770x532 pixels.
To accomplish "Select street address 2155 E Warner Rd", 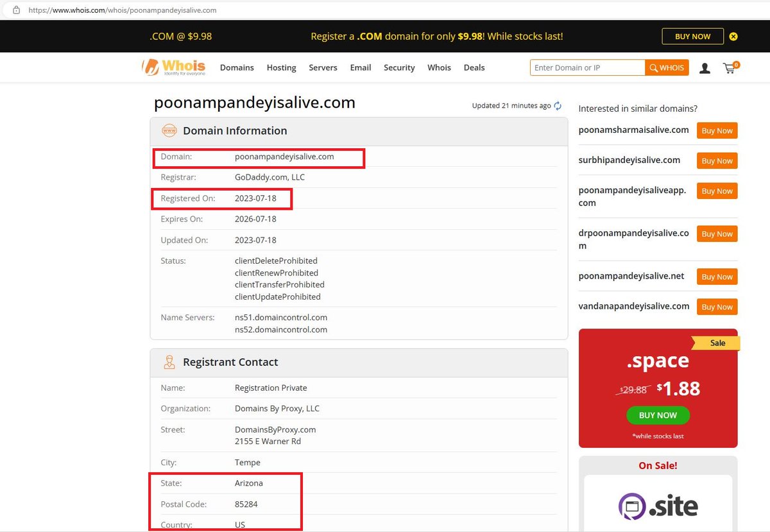I will [x=268, y=441].
